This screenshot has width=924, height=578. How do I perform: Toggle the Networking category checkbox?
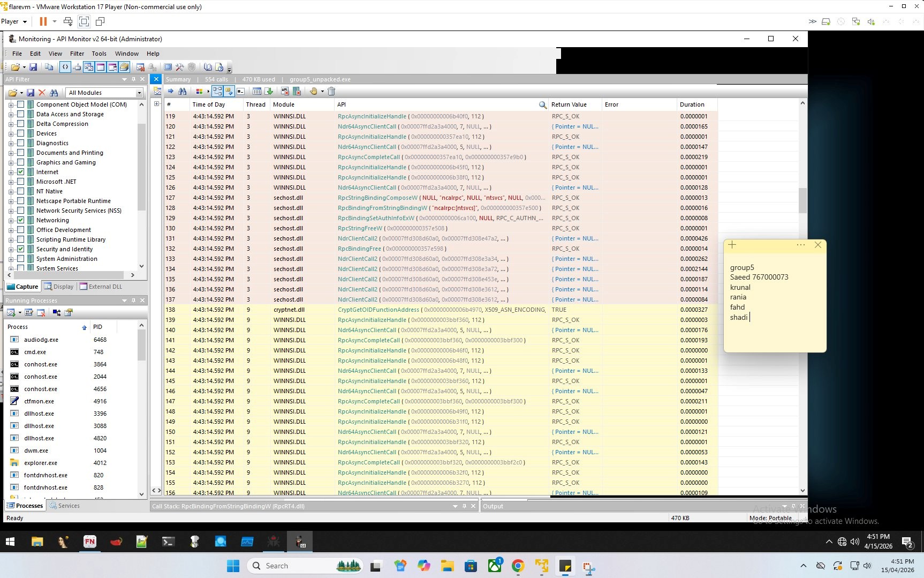click(21, 220)
